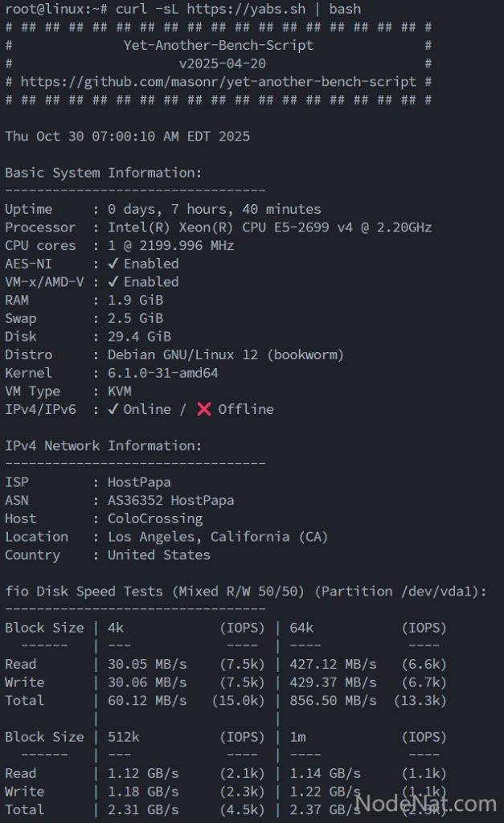The image size is (504, 823).
Task: Click the NodeNat.com watermark
Action: tap(425, 803)
